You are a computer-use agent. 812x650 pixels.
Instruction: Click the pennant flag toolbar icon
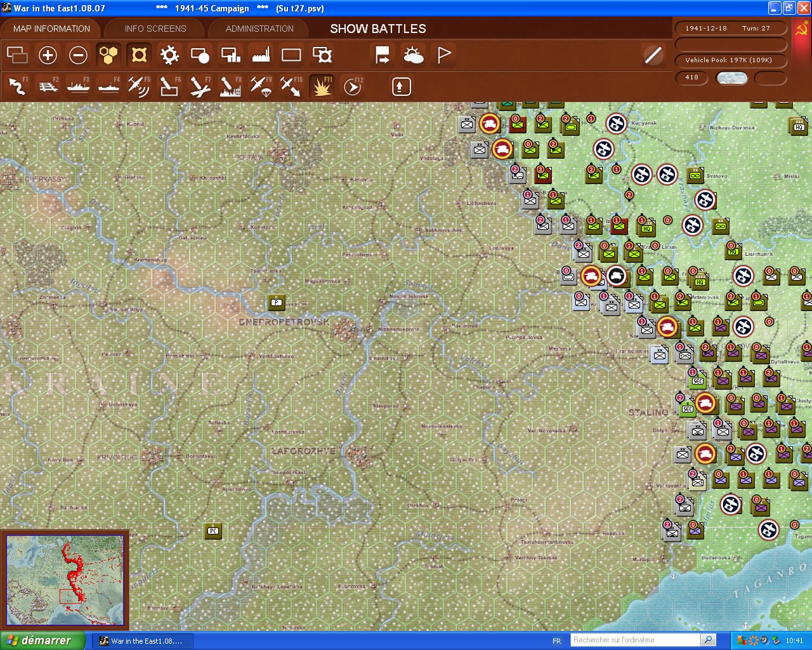443,55
